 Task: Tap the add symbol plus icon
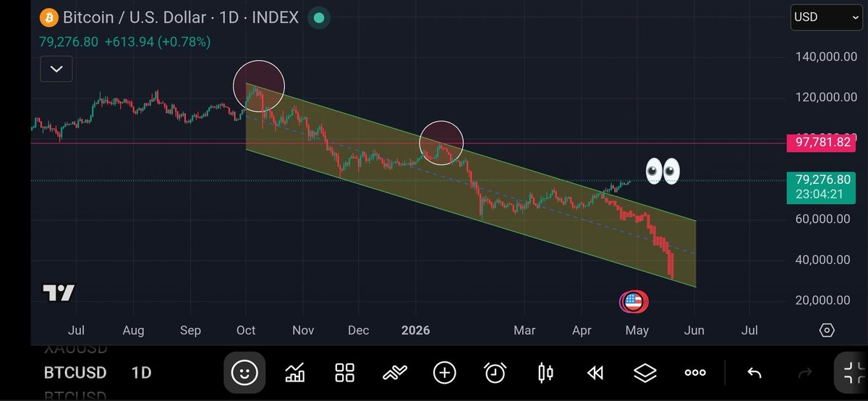point(444,373)
